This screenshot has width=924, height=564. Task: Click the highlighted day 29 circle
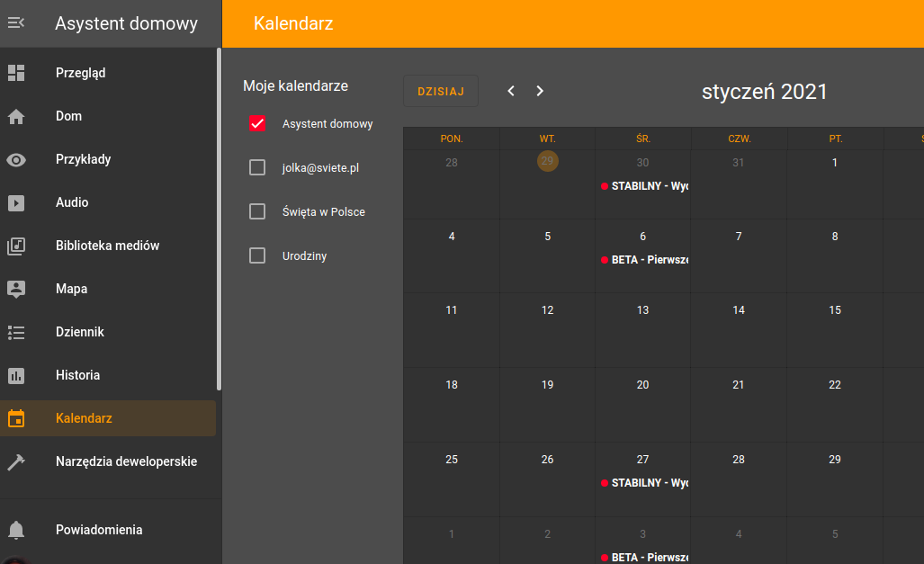click(x=547, y=161)
